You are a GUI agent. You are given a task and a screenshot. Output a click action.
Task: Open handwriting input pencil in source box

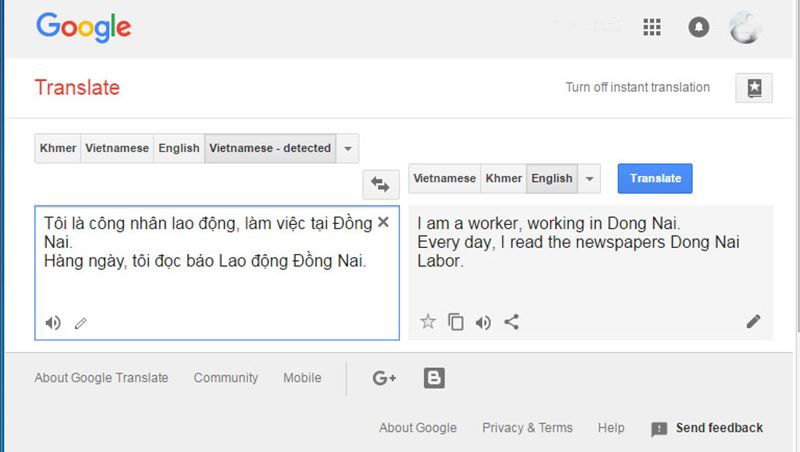tap(81, 323)
